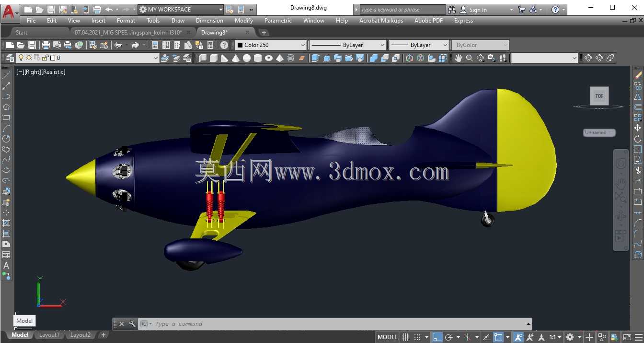This screenshot has width=644, height=343.
Task: Select the Pyramid solid modeling tool
Action: [x=280, y=58]
